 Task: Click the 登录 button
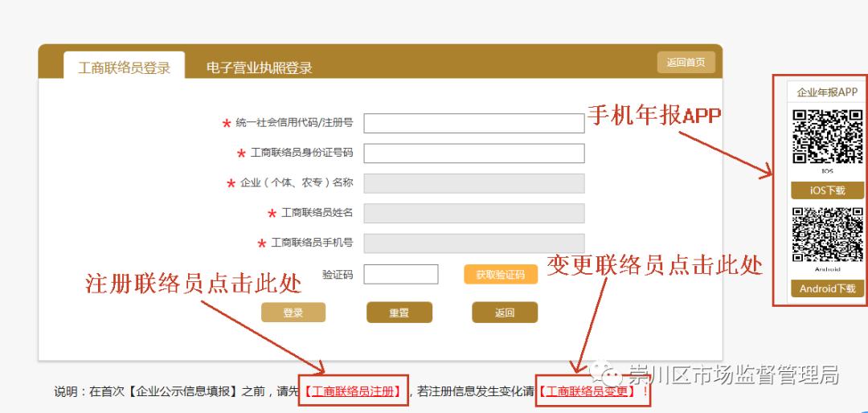(x=293, y=313)
